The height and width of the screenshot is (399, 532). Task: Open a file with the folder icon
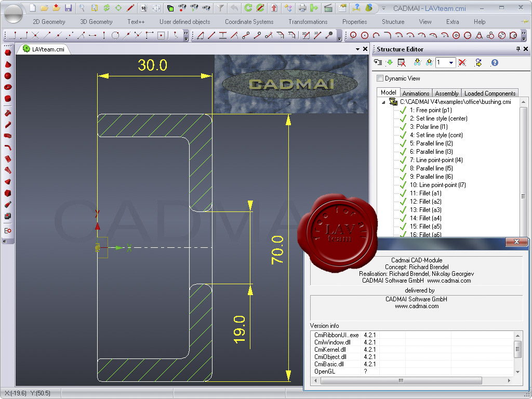click(44, 8)
